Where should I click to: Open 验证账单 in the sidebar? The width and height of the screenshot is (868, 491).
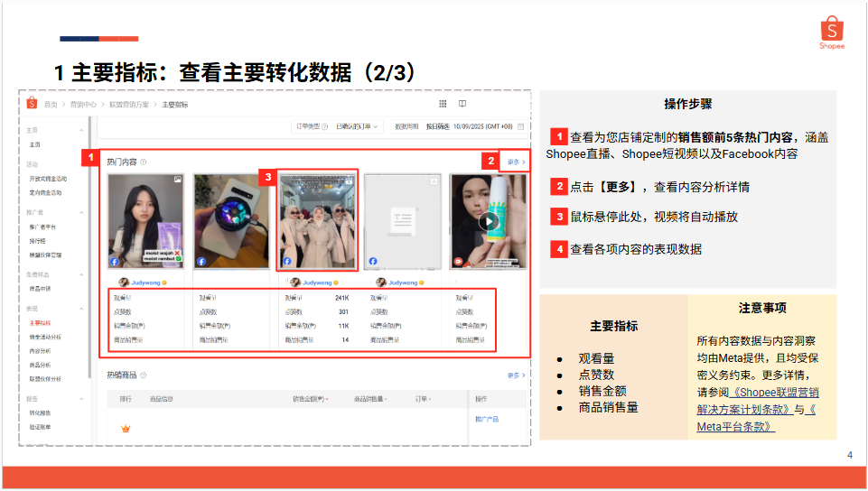[x=40, y=427]
